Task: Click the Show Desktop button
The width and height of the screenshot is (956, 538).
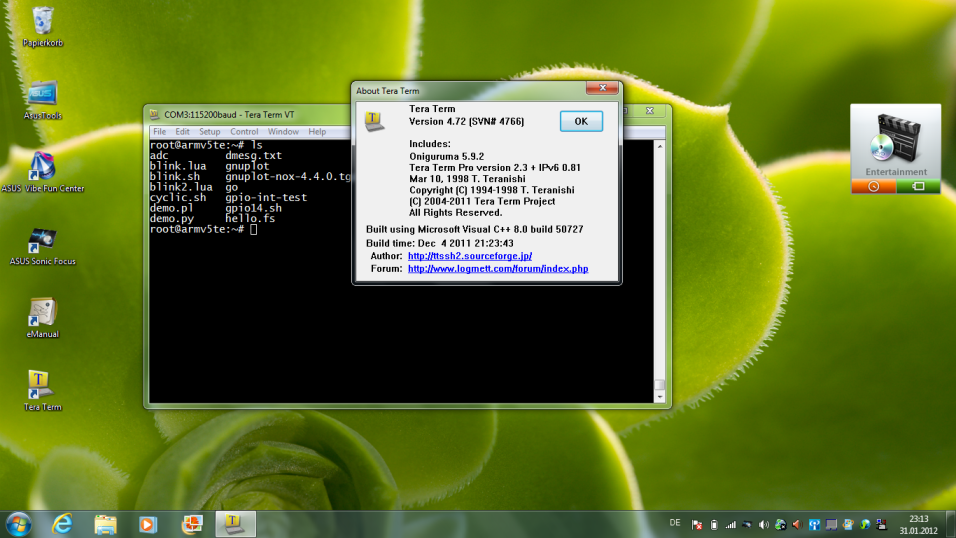Action: coord(951,525)
